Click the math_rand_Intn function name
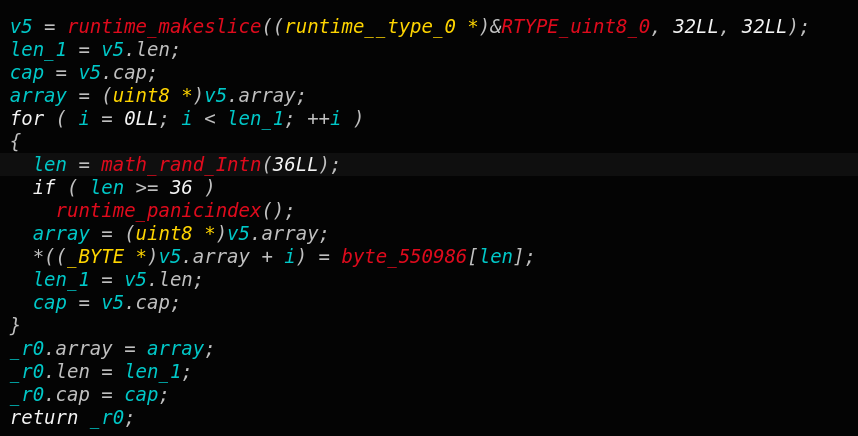This screenshot has width=858, height=436. [x=181, y=164]
